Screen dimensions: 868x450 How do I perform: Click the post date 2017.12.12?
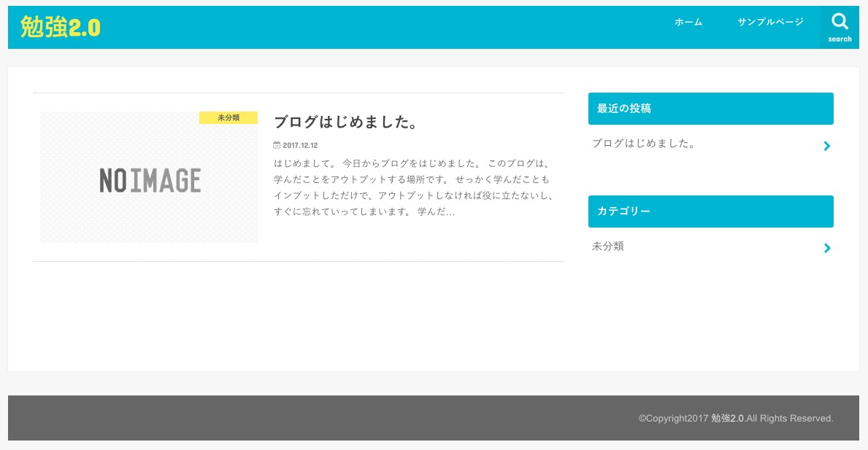(300, 145)
